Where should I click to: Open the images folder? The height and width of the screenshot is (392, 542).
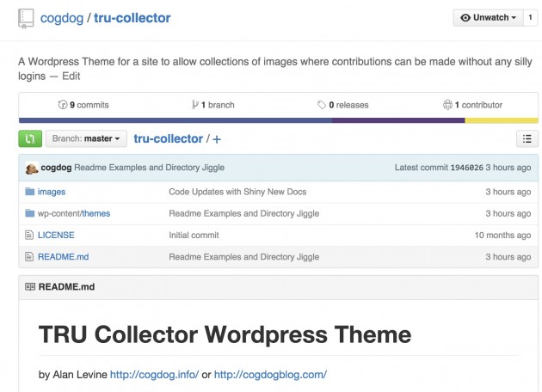(52, 192)
